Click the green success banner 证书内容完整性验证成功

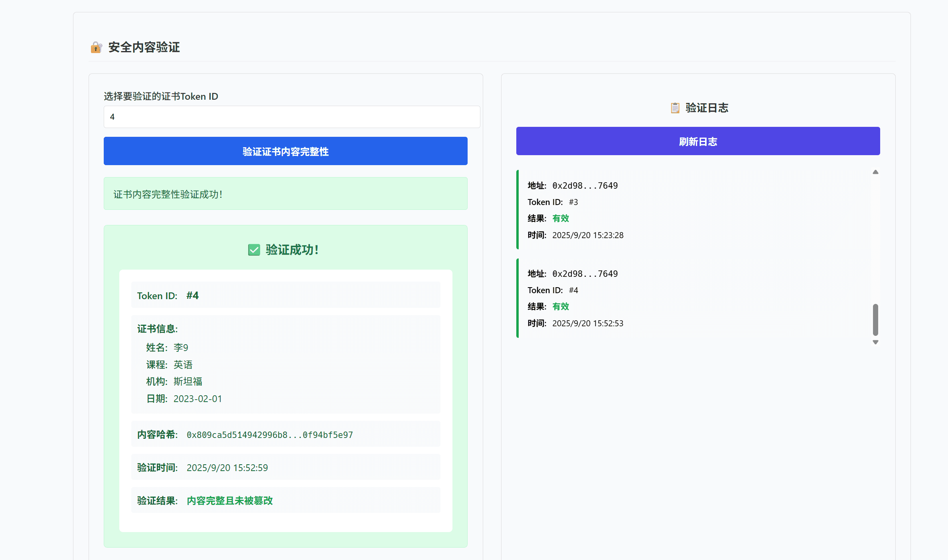coord(285,194)
